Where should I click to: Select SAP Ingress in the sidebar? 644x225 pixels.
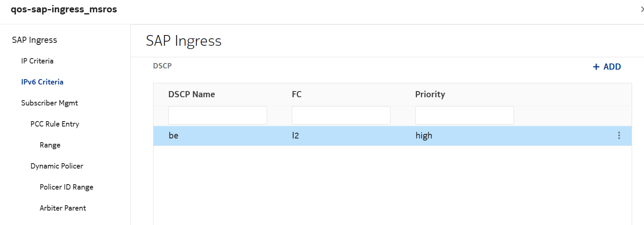coord(35,40)
